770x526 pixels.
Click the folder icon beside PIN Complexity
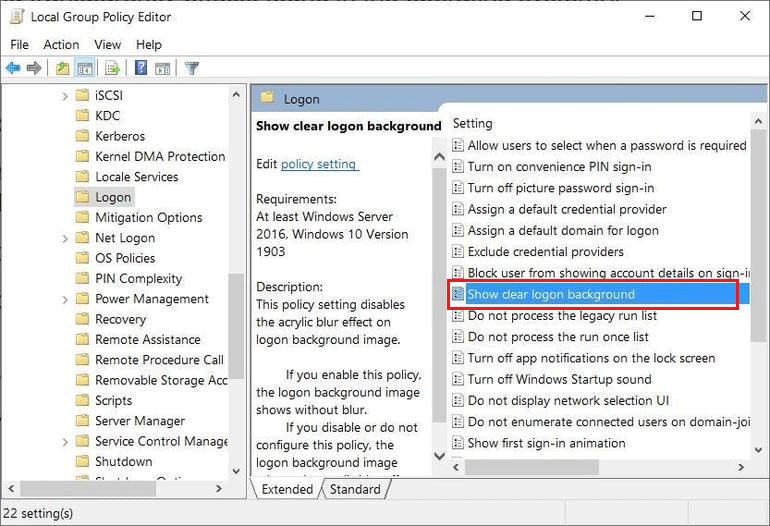tap(82, 278)
